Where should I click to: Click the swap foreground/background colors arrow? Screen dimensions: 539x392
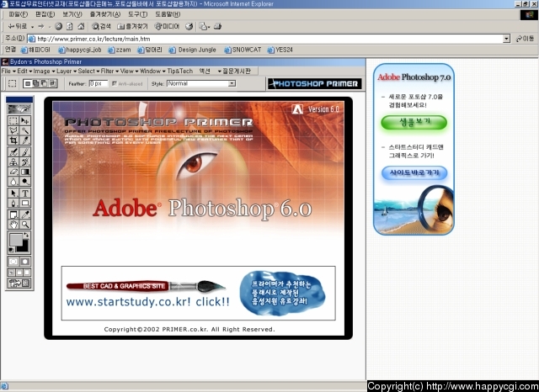(x=26, y=235)
